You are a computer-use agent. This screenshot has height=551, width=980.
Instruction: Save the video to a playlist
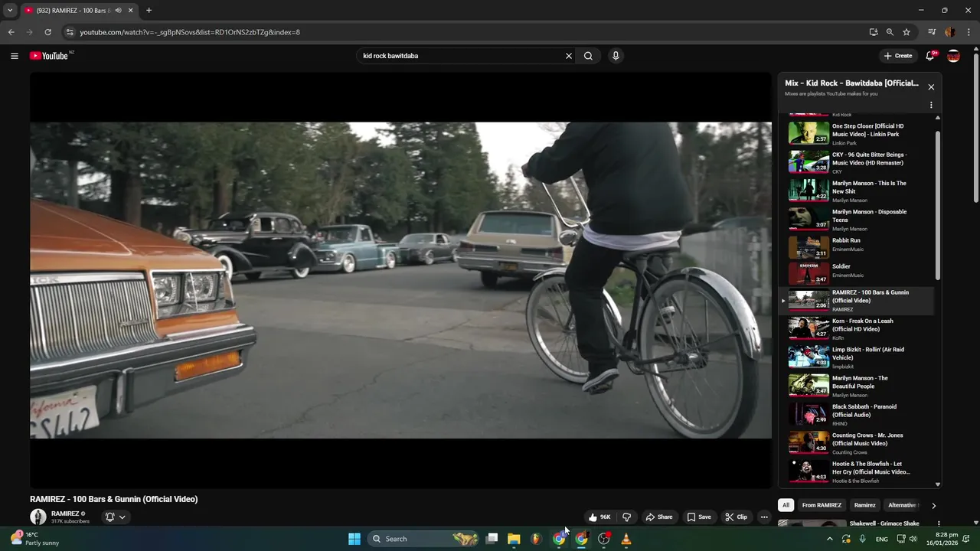[x=698, y=517]
